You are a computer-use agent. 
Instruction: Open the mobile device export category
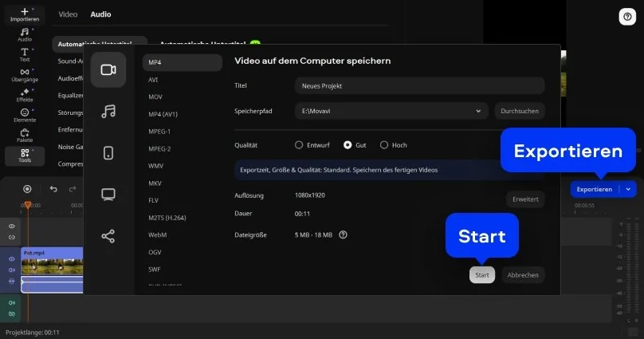pos(108,153)
